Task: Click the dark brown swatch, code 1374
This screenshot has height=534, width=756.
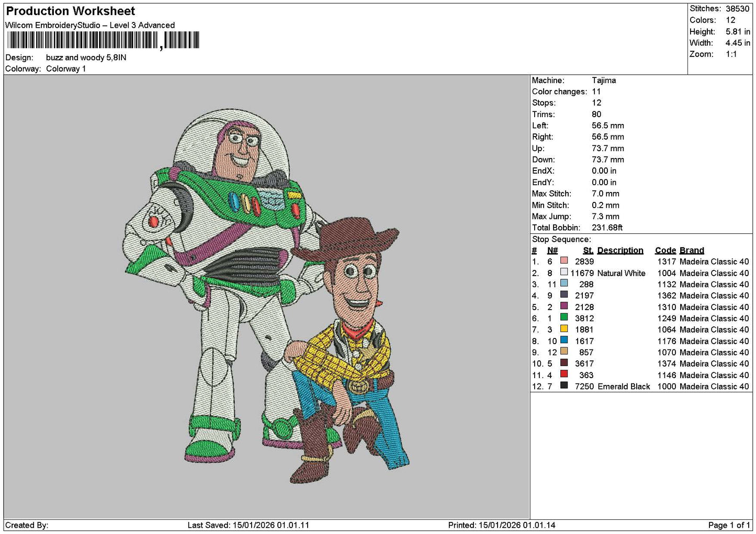Action: point(564,362)
